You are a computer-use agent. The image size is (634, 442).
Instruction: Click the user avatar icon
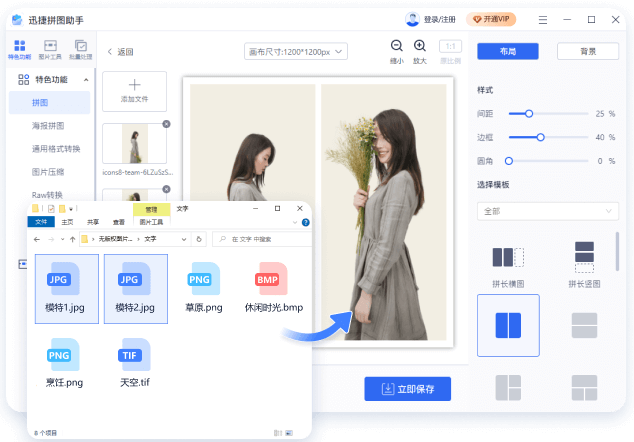pyautogui.click(x=412, y=19)
